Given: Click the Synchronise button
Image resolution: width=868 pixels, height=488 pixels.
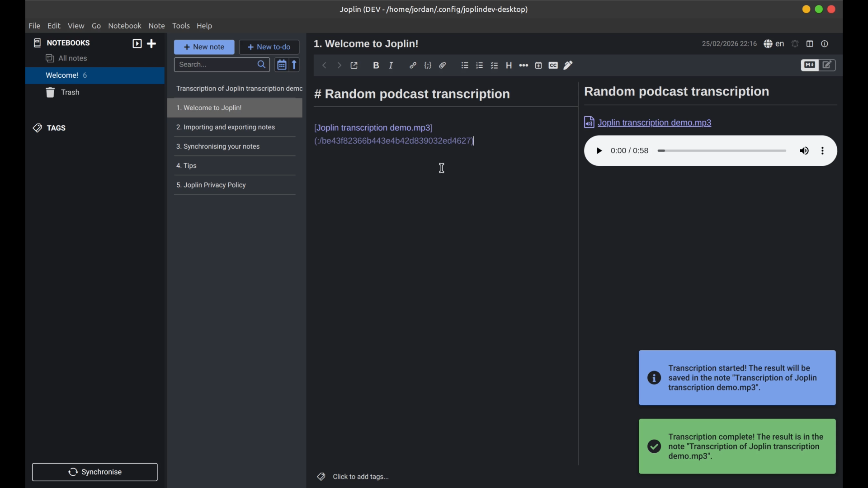Looking at the screenshot, I should click(94, 472).
